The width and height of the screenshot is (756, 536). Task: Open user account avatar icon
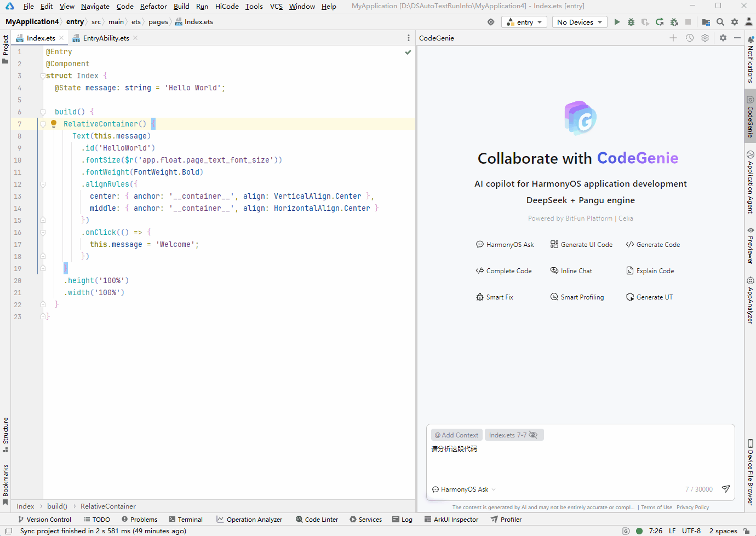coord(749,22)
